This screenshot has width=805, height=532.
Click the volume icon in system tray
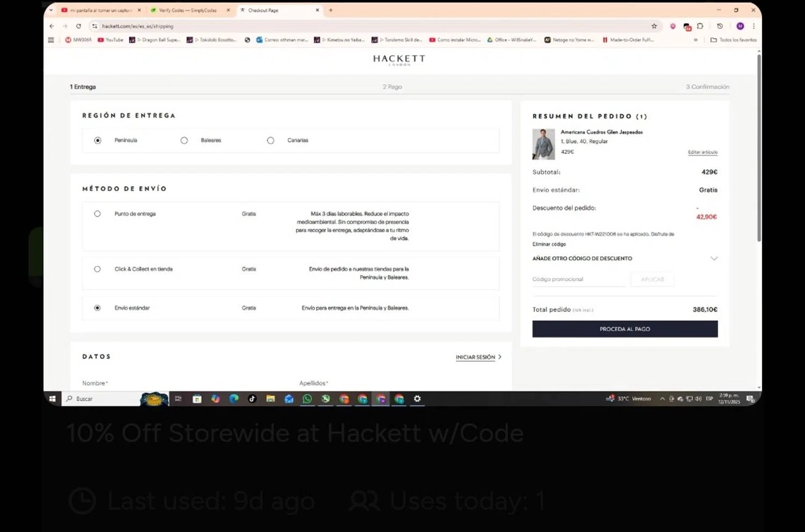tap(698, 398)
